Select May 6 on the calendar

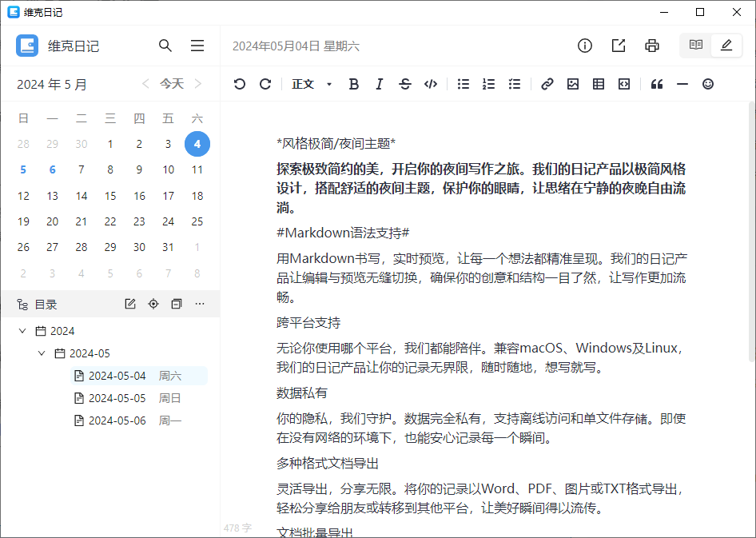tap(52, 169)
